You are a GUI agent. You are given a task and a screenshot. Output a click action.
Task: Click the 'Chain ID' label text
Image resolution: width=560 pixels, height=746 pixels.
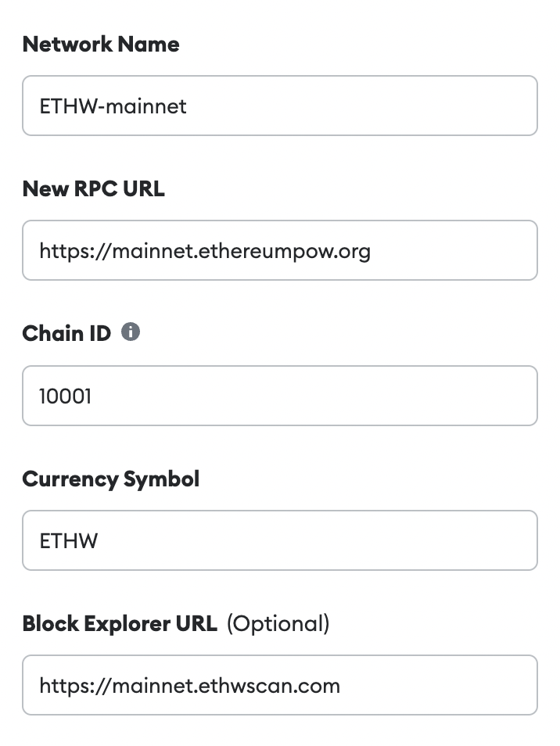click(x=66, y=333)
